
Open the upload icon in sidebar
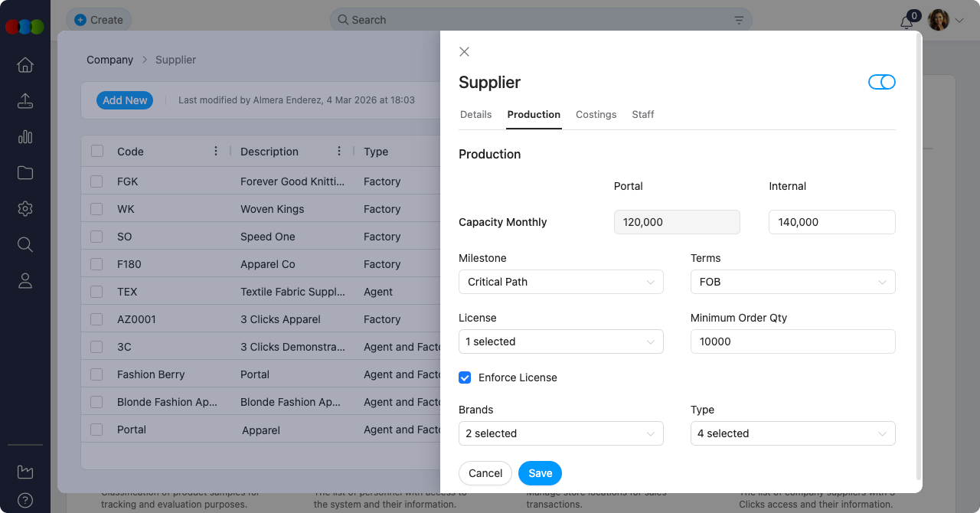25,101
